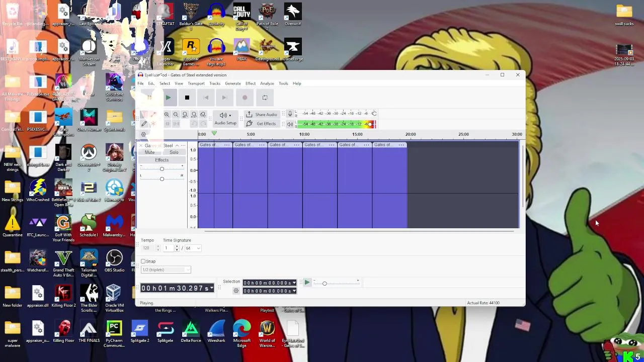This screenshot has width=644, height=362.
Task: Mute the Gates of Steel track
Action: point(149,152)
